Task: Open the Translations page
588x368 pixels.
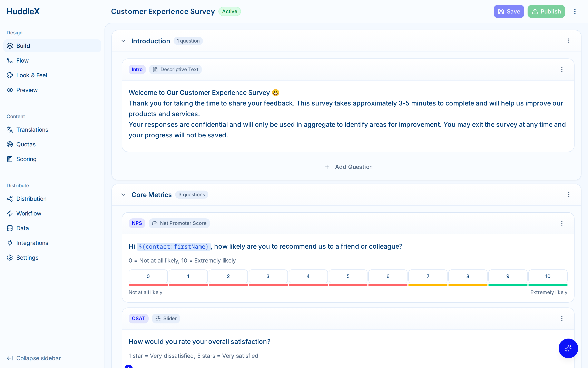Action: [52, 130]
